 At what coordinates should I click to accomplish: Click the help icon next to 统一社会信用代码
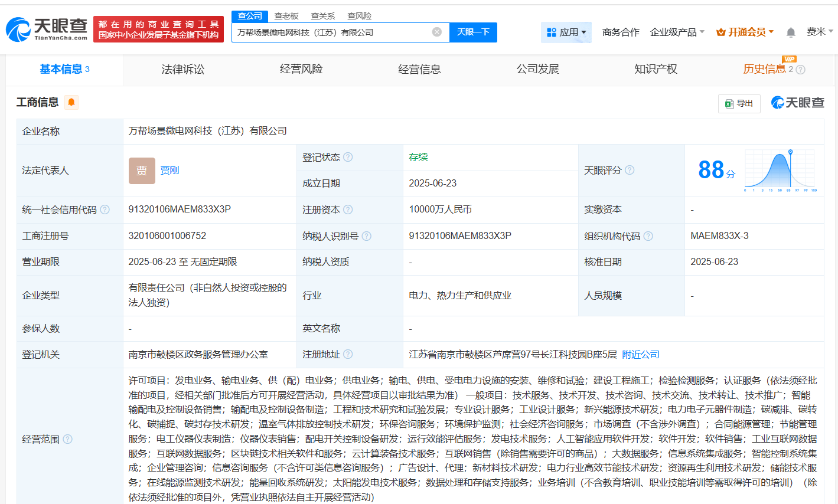pos(106,210)
